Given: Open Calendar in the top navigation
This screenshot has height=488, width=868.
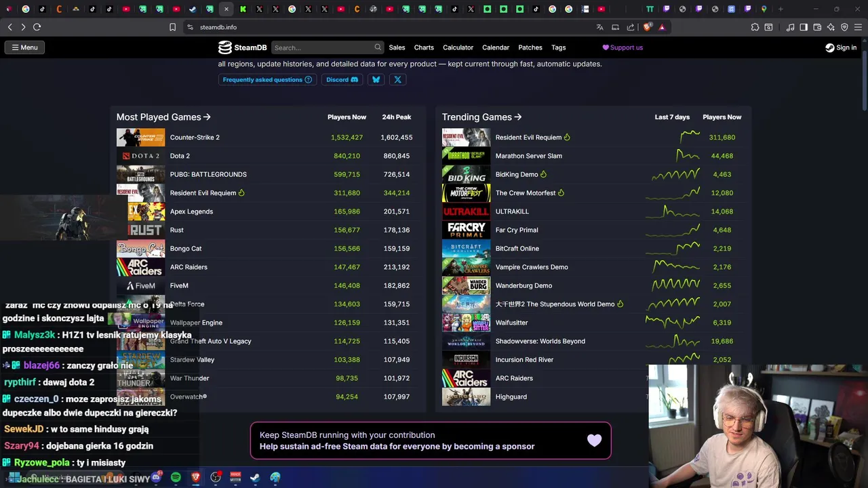Looking at the screenshot, I should pyautogui.click(x=496, y=47).
